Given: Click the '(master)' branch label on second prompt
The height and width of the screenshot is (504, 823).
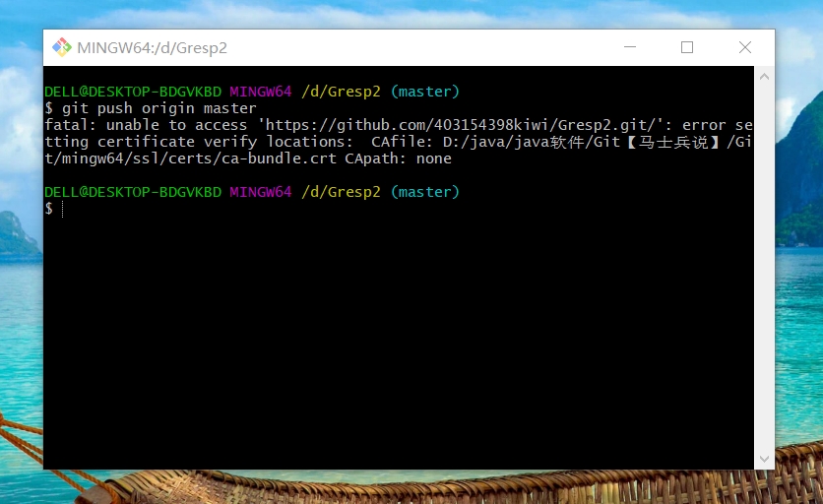Looking at the screenshot, I should 425,192.
